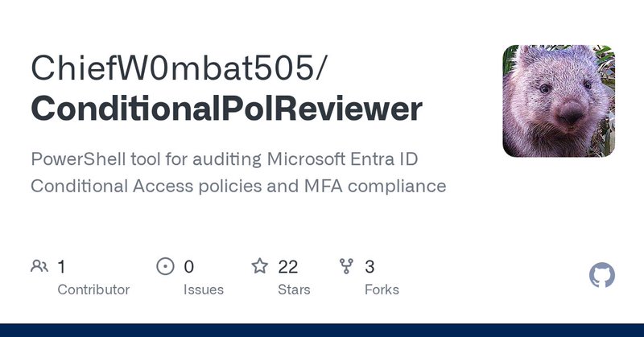This screenshot has width=644, height=337.
Task: Click the forks branch icon
Action: coord(346,266)
